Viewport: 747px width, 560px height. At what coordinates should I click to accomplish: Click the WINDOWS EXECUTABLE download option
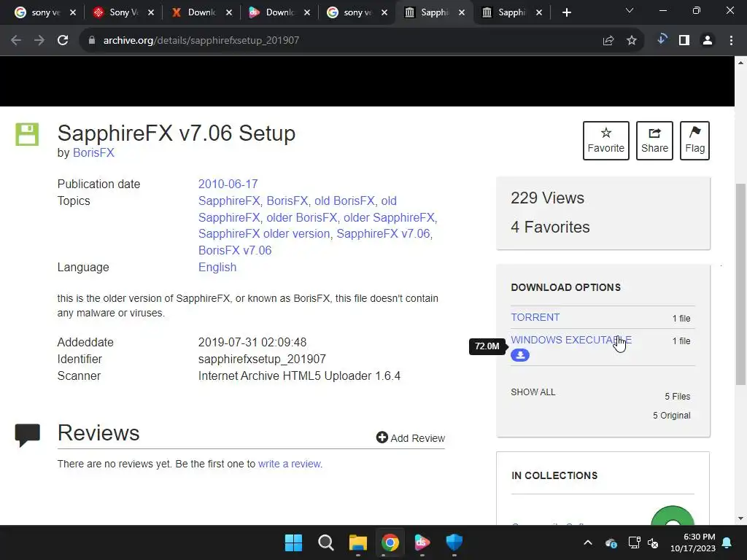[x=571, y=340]
